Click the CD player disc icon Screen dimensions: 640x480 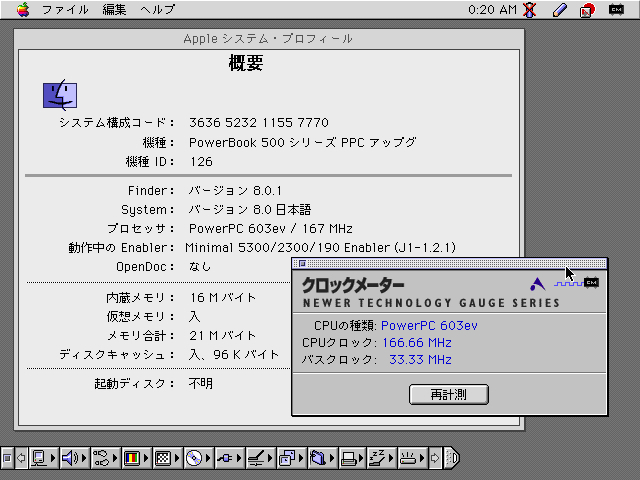194,458
